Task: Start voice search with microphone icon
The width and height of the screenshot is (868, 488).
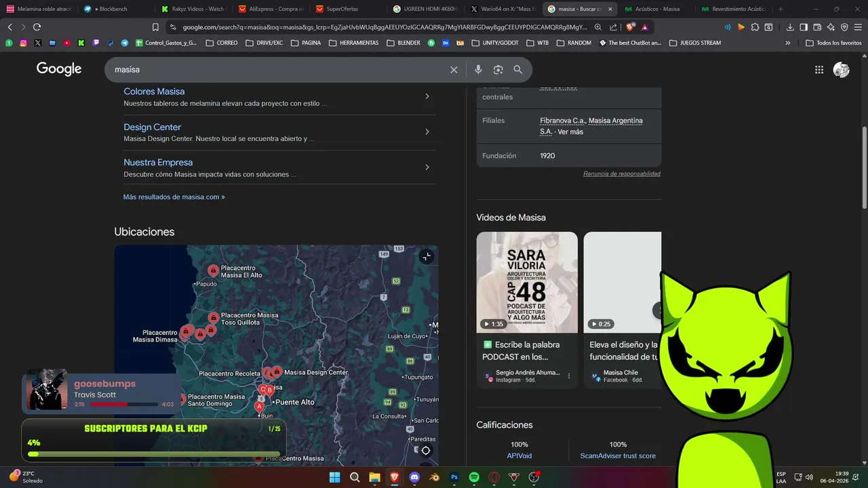Action: (478, 70)
